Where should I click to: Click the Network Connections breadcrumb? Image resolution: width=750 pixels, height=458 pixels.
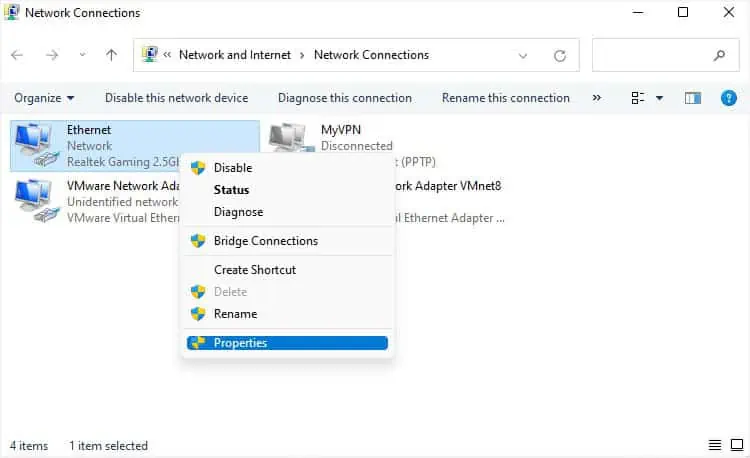pos(371,55)
